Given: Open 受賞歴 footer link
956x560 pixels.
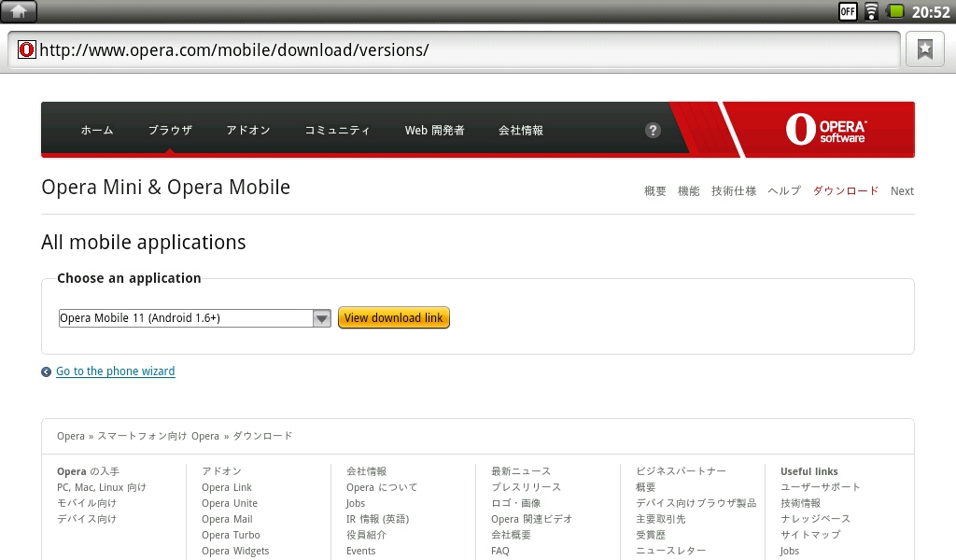Looking at the screenshot, I should 651,535.
